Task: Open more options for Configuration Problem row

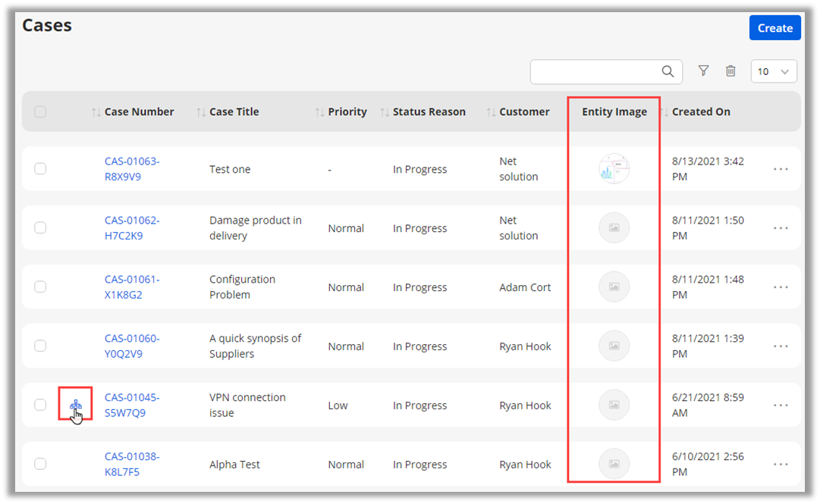Action: coord(781,287)
